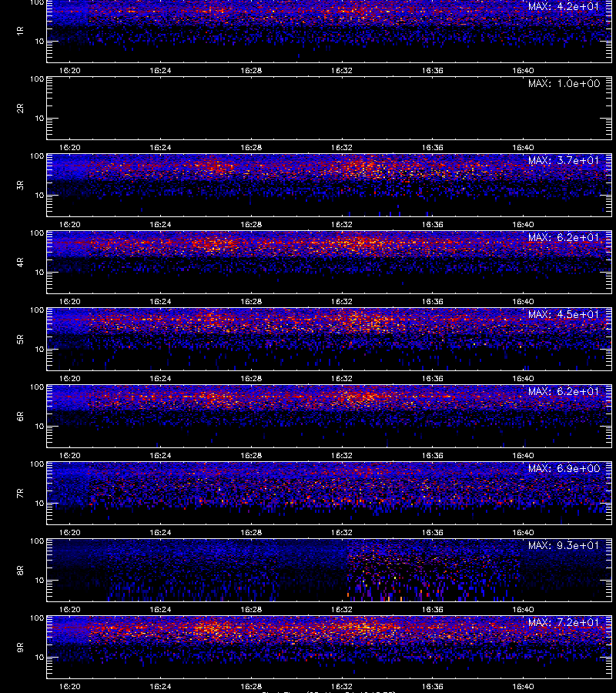The image size is (616, 693).
Task: Click the 100 y-axis label of panel 5R
Action: (x=37, y=310)
